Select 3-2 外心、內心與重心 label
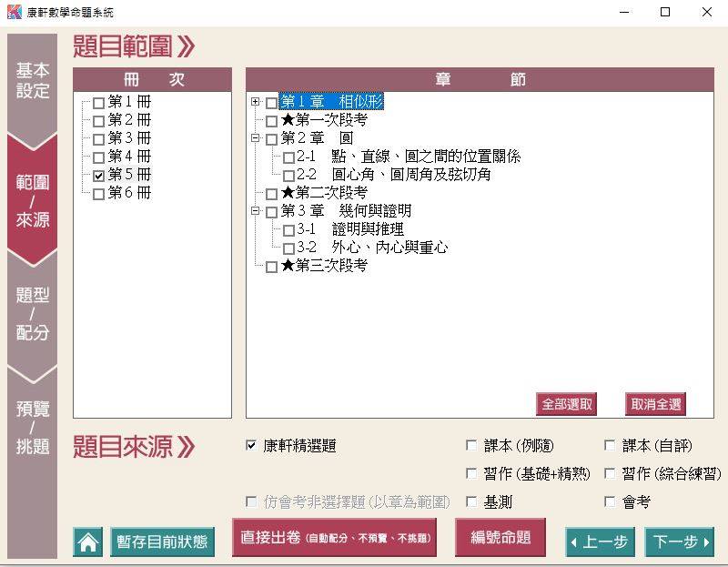Screen dimensions: 728x567 coord(372,247)
